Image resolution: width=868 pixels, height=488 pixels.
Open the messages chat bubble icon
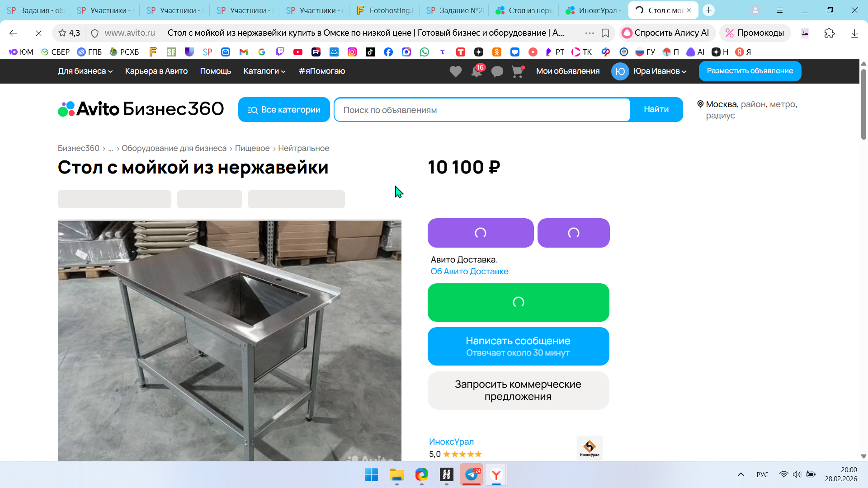coord(497,71)
